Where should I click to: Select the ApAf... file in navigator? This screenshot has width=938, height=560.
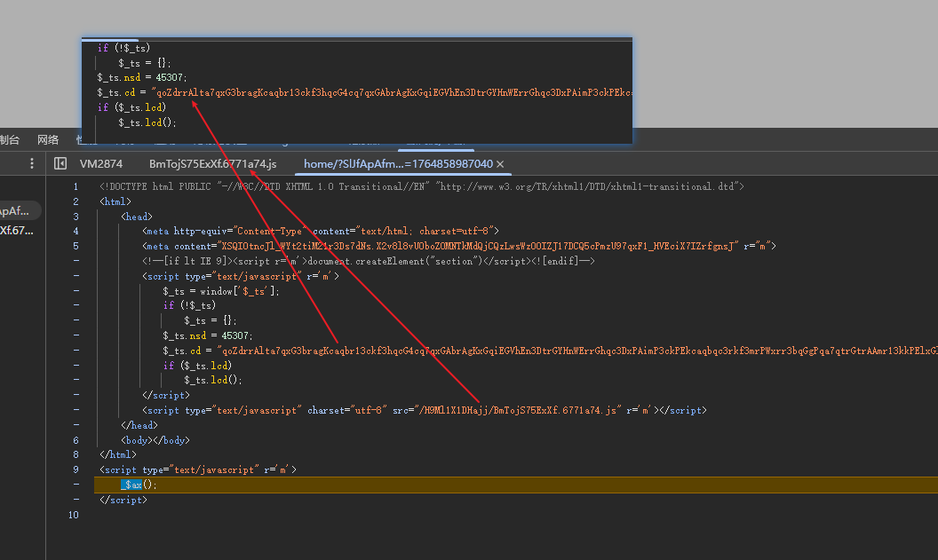pos(15,211)
